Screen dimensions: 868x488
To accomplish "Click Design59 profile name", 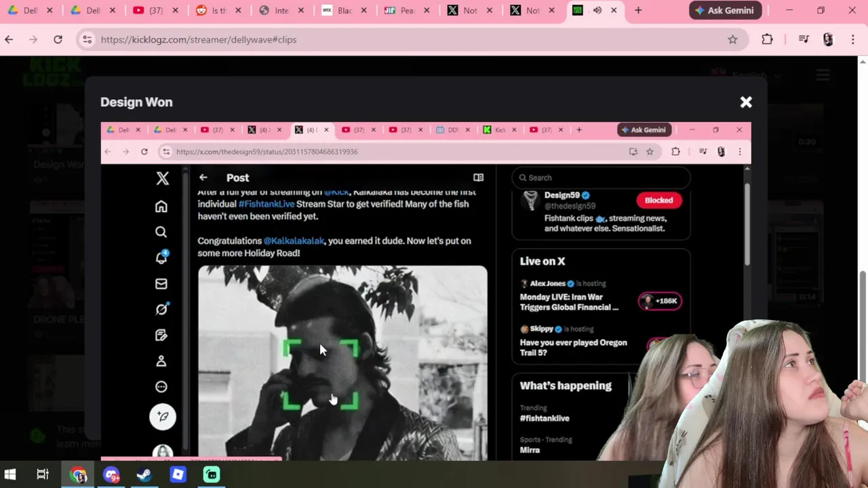I will 561,195.
